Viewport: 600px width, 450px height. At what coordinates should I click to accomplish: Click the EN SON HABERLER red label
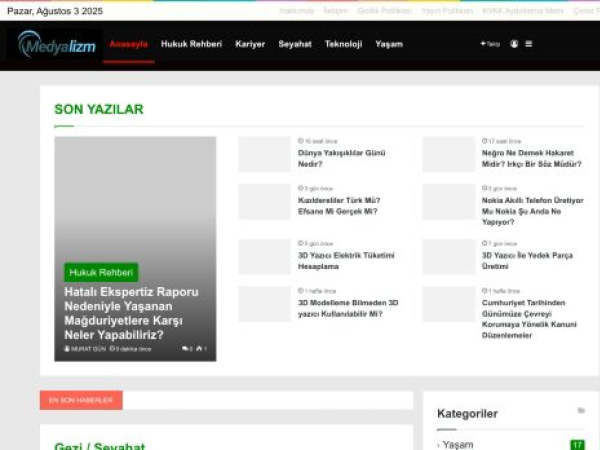pos(81,400)
